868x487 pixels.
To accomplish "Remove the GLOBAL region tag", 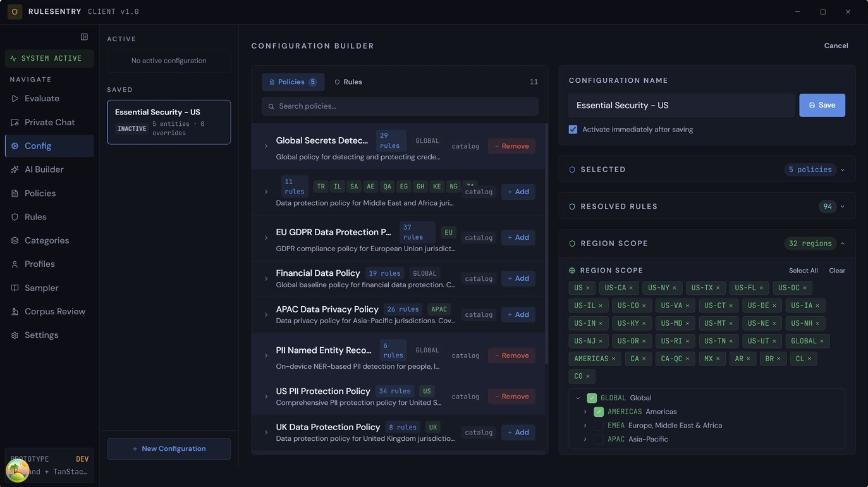I will [822, 341].
